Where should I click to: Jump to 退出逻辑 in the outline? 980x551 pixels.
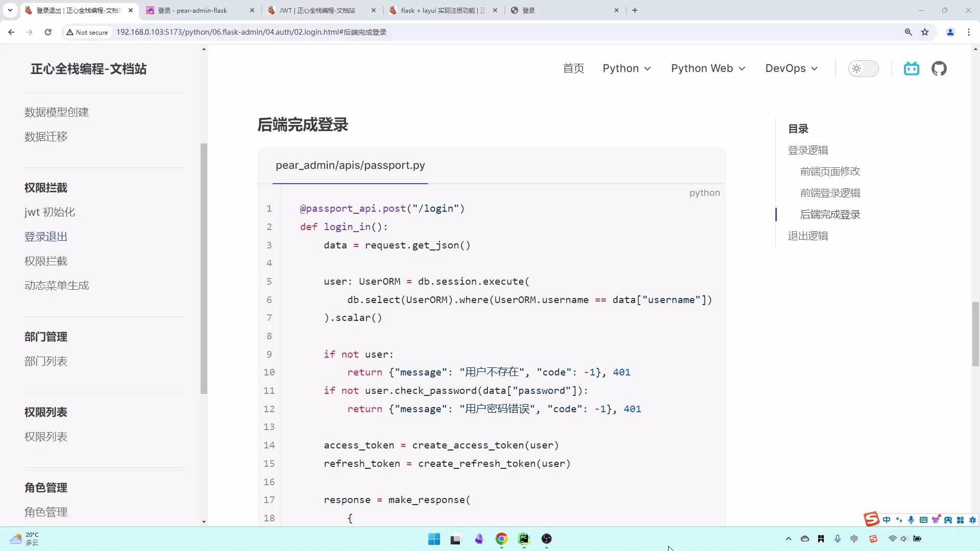point(808,236)
